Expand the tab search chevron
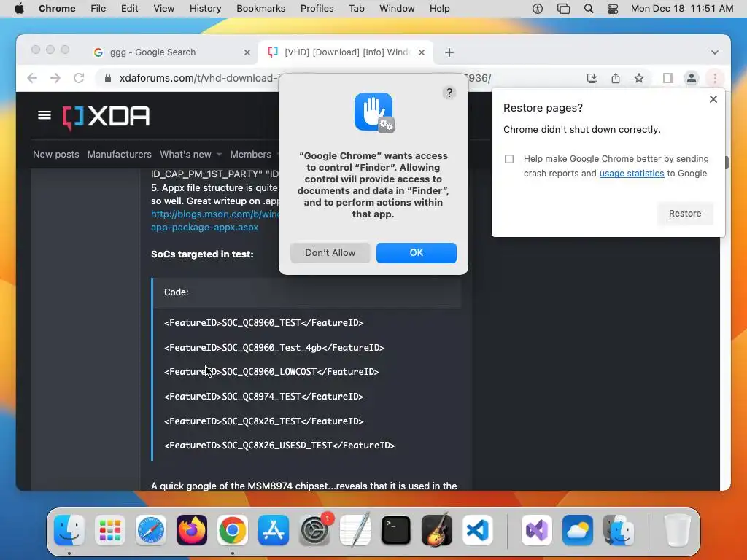747x560 pixels. click(x=714, y=52)
